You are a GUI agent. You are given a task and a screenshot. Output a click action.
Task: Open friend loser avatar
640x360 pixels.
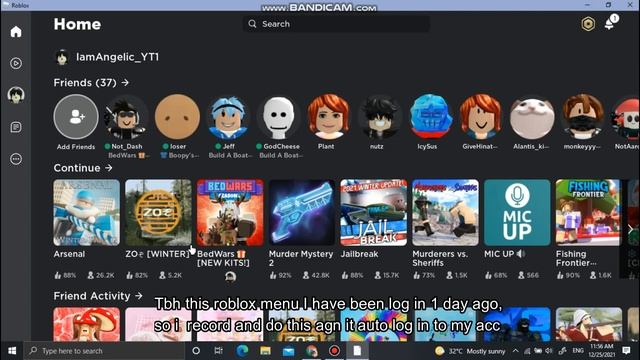(177, 117)
